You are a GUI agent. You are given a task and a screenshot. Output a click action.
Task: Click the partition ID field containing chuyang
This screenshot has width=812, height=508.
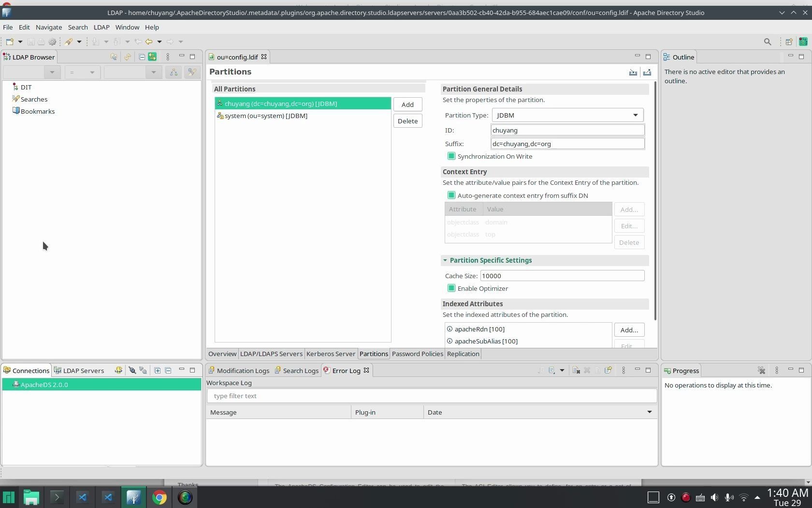tap(567, 130)
